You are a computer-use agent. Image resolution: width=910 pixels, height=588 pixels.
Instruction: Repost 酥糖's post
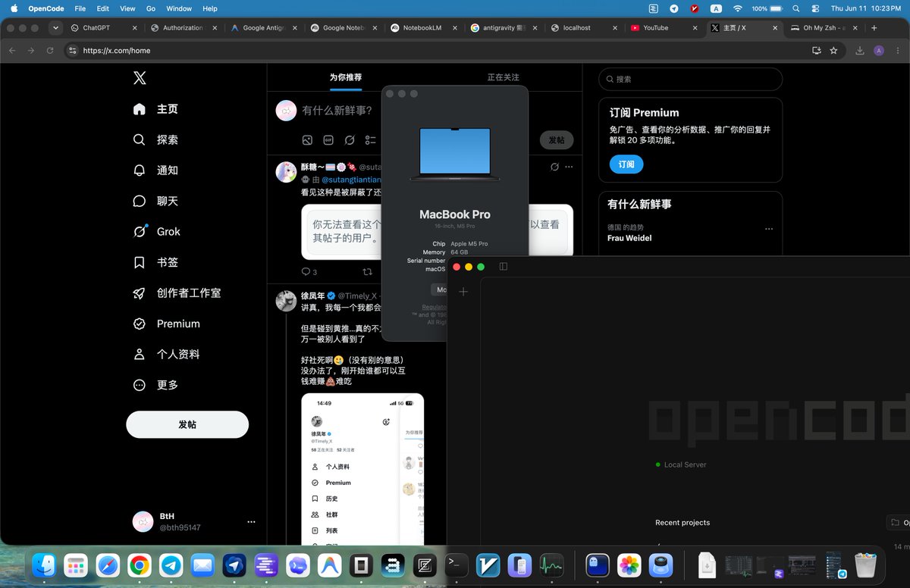(368, 272)
